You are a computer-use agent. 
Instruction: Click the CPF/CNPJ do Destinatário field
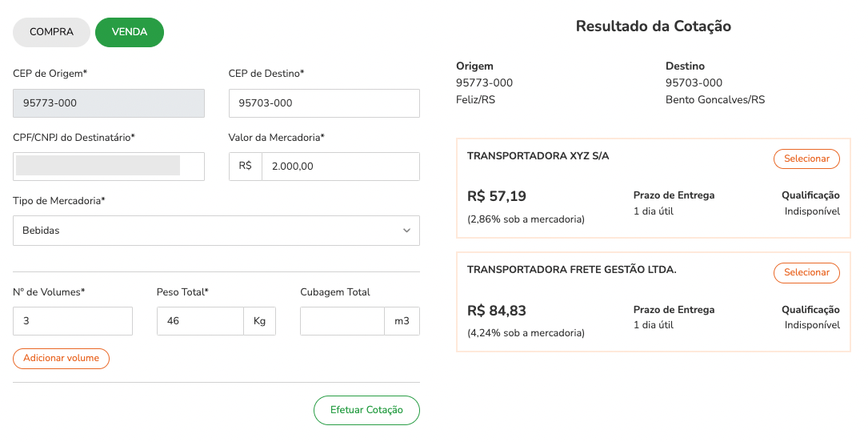pos(109,167)
